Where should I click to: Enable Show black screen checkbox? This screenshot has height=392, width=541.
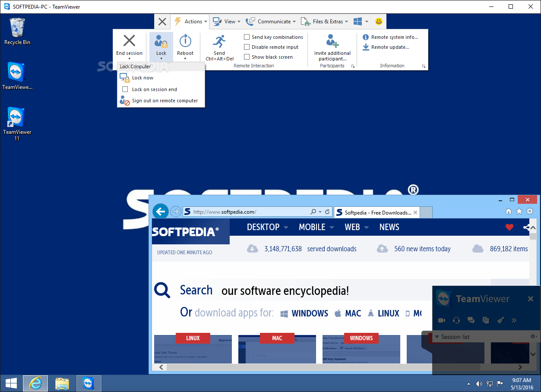(247, 57)
